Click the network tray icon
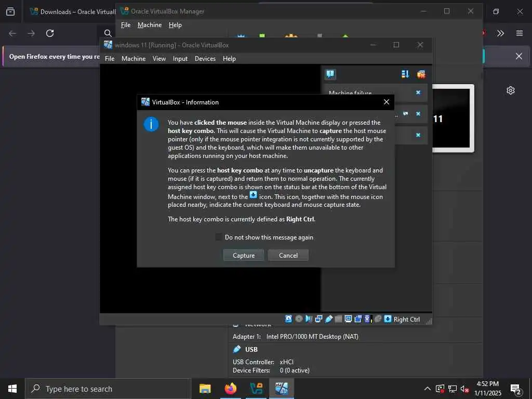This screenshot has width=532, height=399. pyautogui.click(x=453, y=389)
